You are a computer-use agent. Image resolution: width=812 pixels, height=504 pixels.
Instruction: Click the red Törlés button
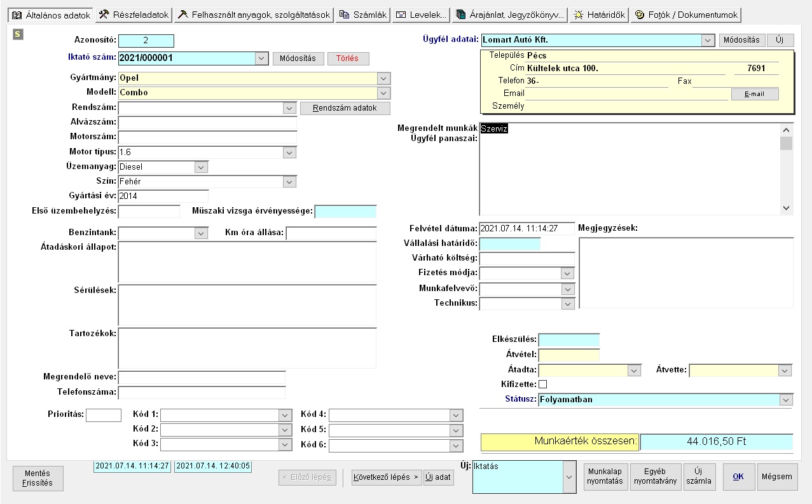(x=348, y=58)
